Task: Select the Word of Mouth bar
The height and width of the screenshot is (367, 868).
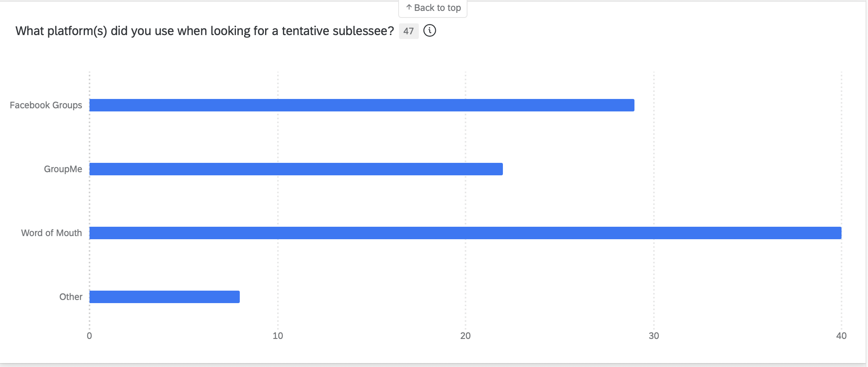Action: [x=466, y=233]
